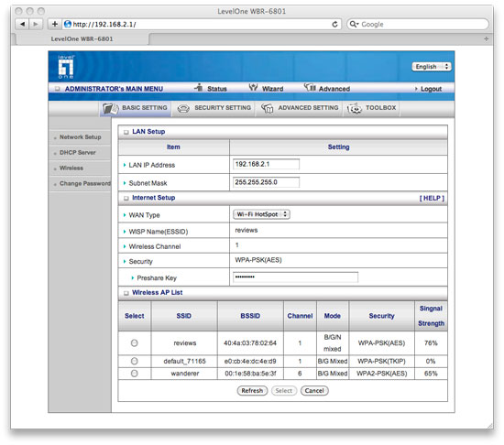Go back with browser back arrow
This screenshot has width=504, height=445.
(22, 24)
